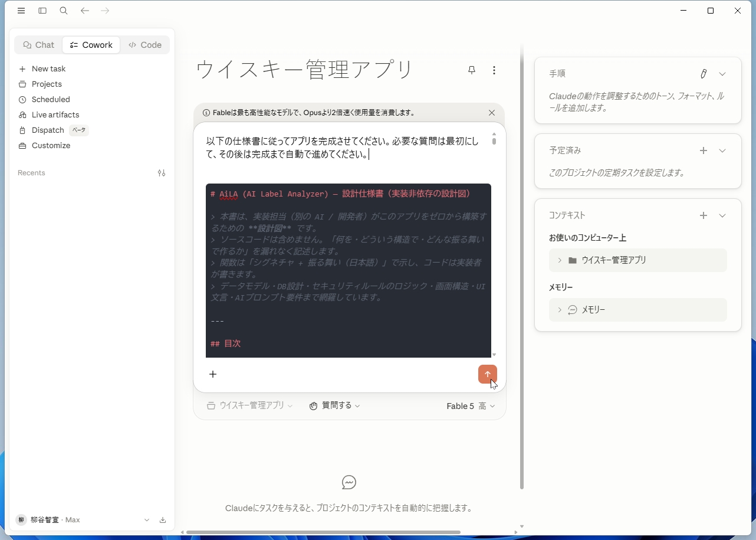The image size is (756, 540).
Task: Click the ウイスキー管理アプリ project title
Action: pyautogui.click(x=305, y=70)
